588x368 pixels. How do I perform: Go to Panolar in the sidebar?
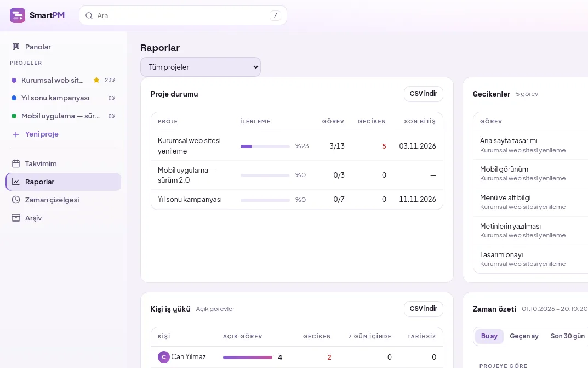coord(64,47)
